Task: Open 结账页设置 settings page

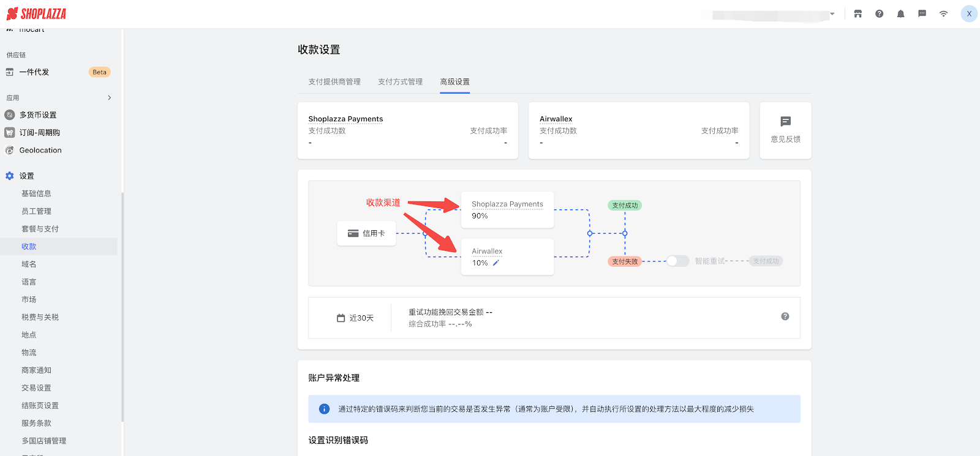Action: [40, 406]
